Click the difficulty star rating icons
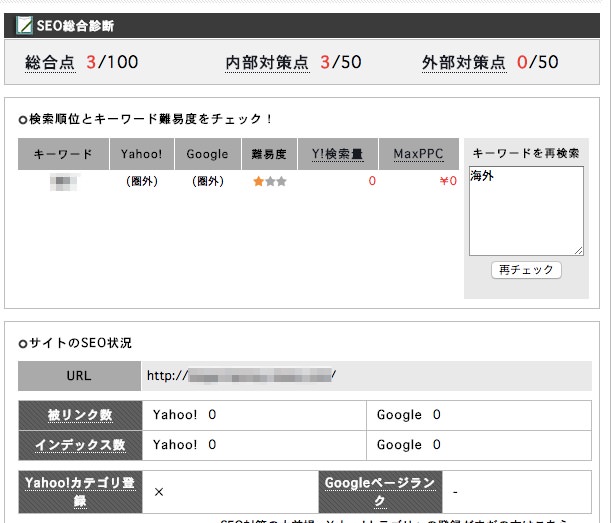 pyautogui.click(x=270, y=181)
